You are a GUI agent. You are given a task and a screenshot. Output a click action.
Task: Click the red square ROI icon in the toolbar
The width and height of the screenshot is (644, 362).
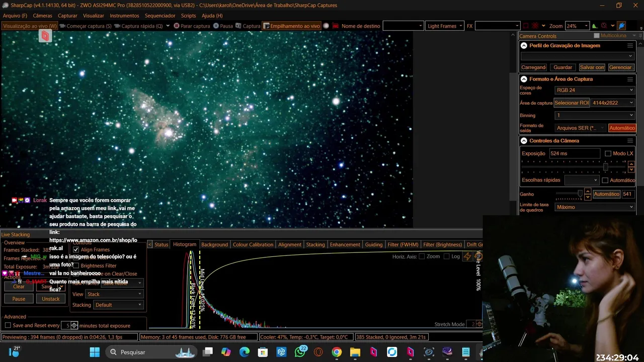coord(526,26)
